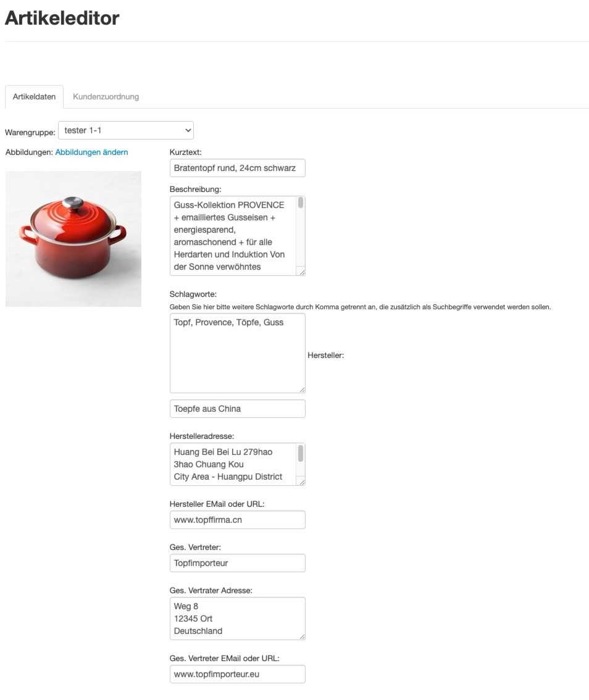Open the Abbildungen ändern link

(91, 152)
